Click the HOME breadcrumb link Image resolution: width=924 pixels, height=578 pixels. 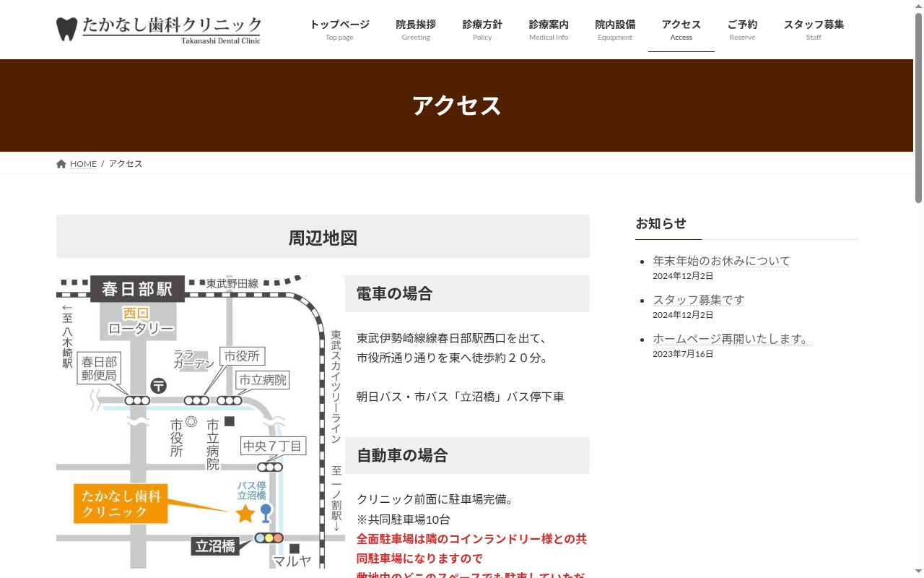click(x=83, y=164)
